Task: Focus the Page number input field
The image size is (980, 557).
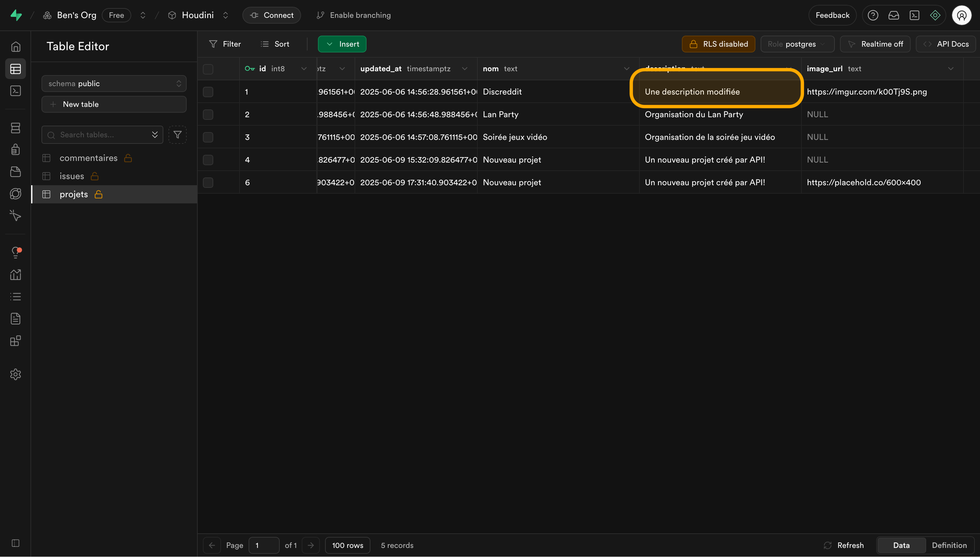Action: pos(264,545)
